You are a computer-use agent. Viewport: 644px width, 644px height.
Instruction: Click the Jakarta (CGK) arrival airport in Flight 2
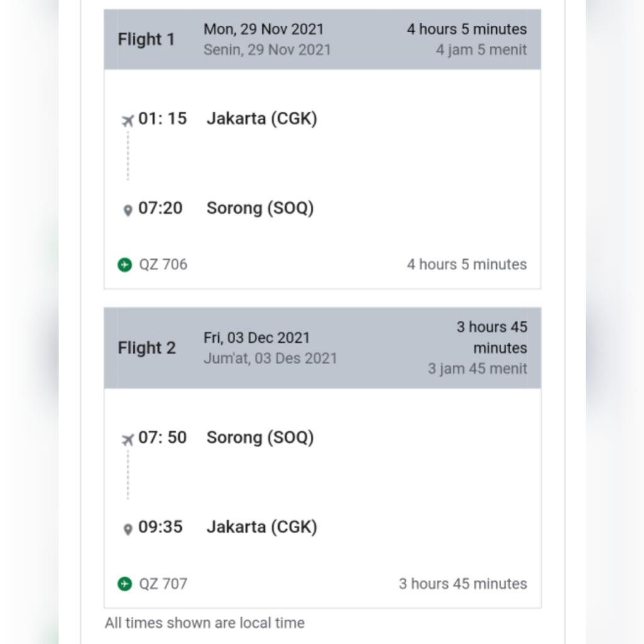point(262,527)
